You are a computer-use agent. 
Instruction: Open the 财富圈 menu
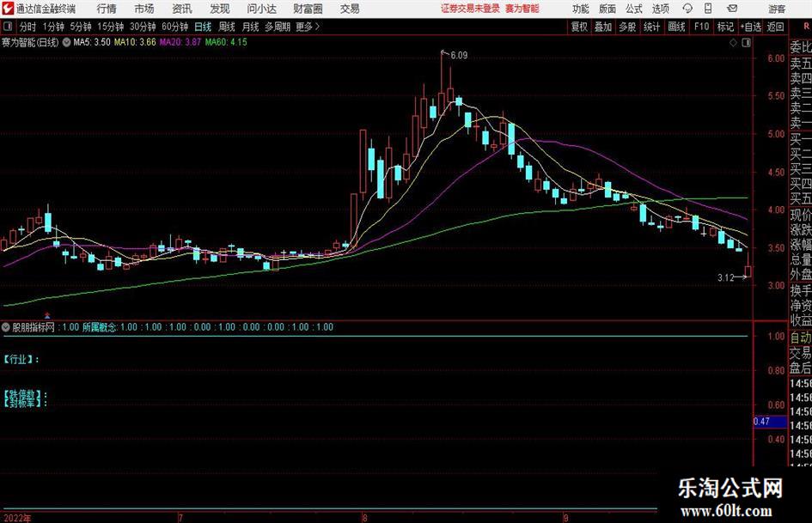(x=308, y=9)
